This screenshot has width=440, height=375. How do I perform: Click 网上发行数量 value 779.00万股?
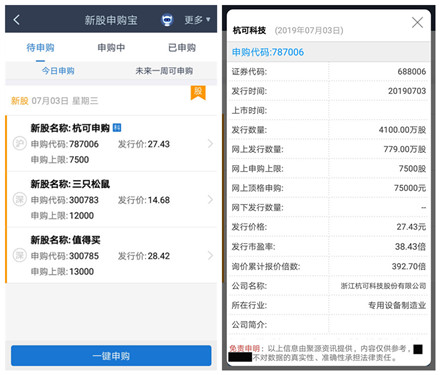coord(405,149)
